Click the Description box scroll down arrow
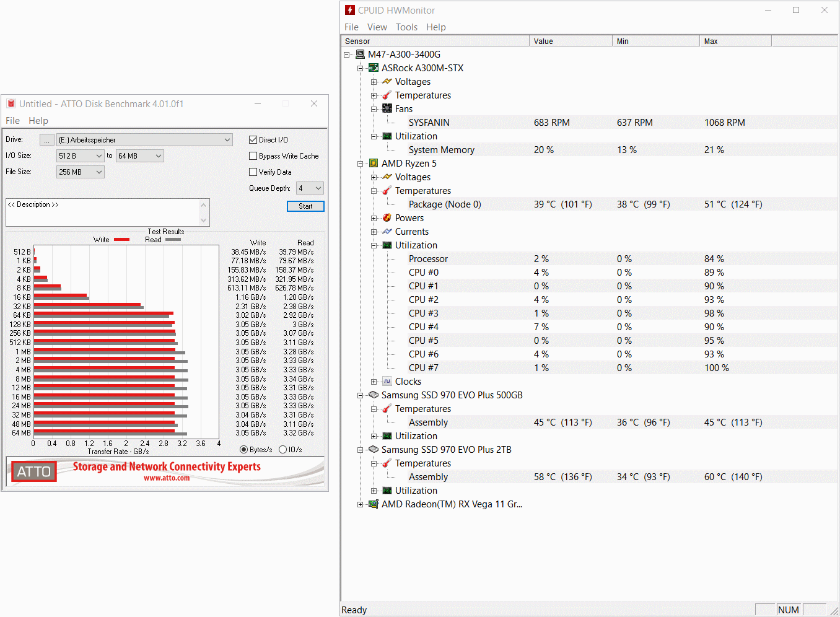 [204, 221]
